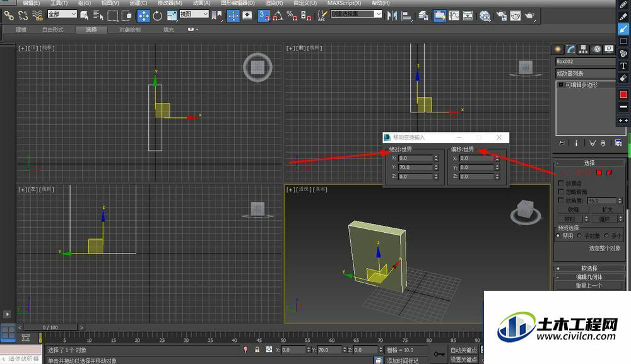Click the Unlink Selection tool
Viewport: 631px width, 364px height.
(x=23, y=16)
